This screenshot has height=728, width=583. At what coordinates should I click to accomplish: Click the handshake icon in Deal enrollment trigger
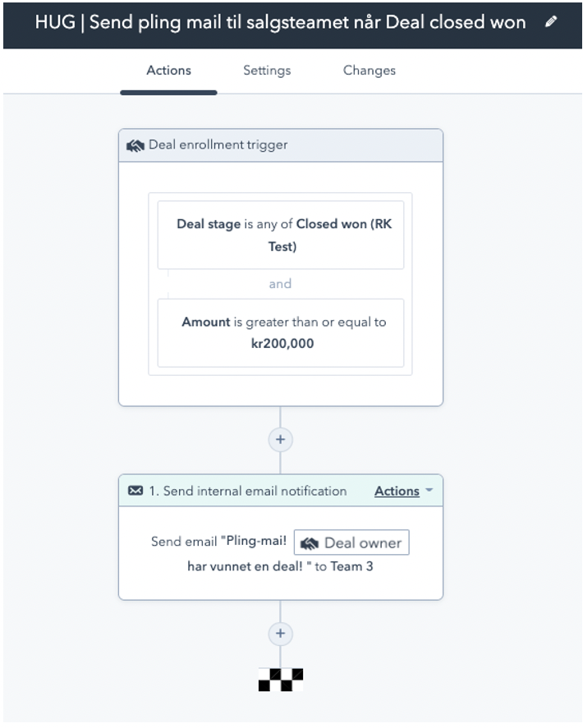(x=135, y=146)
